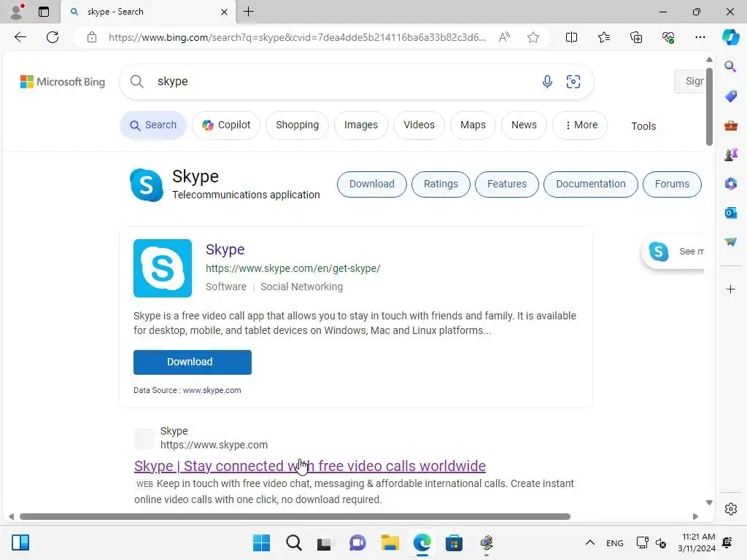747x560 pixels.
Task: Open browser profile icon
Action: point(17,12)
